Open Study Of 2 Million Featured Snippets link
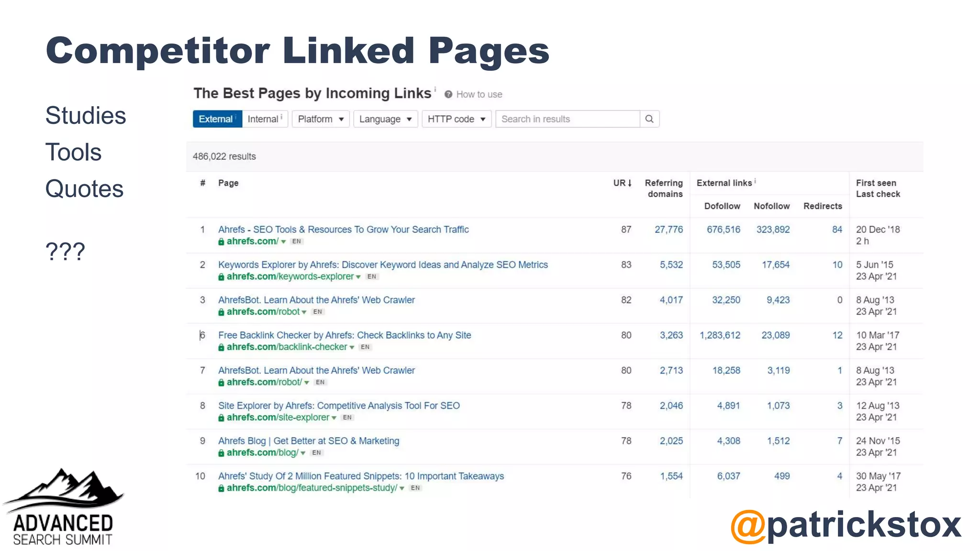 pos(361,476)
